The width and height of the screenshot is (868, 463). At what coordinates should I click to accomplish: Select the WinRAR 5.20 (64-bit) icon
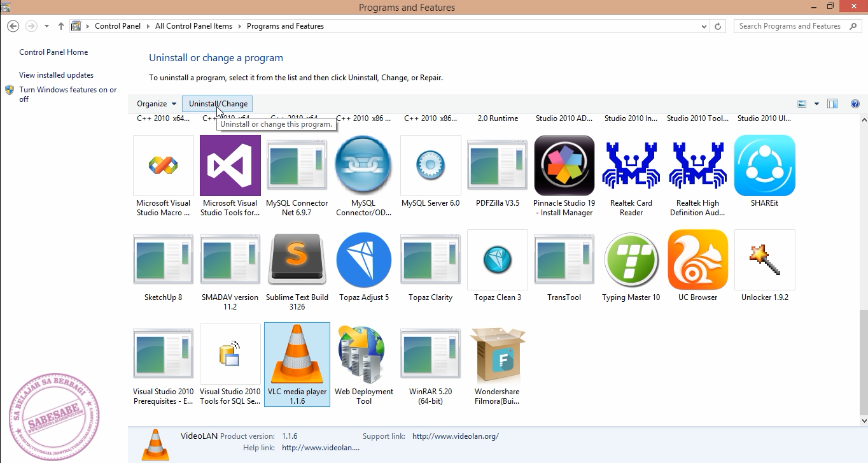431,354
